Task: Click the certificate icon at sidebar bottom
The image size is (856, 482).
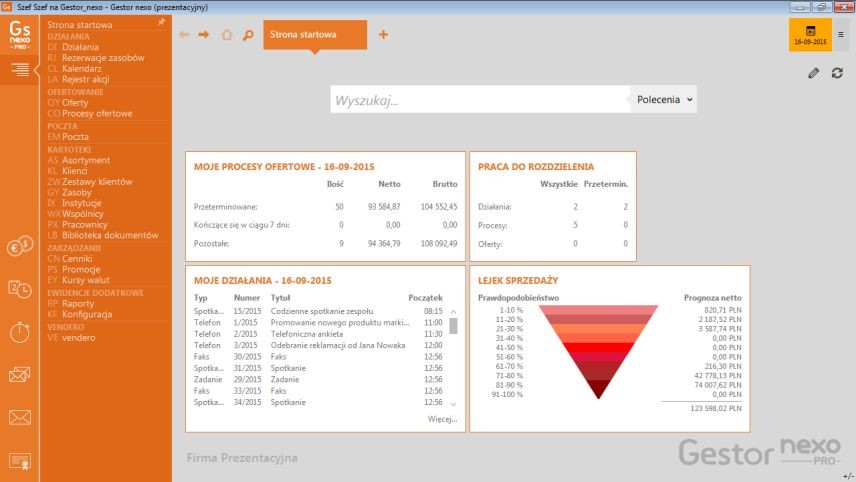Action: [19, 460]
